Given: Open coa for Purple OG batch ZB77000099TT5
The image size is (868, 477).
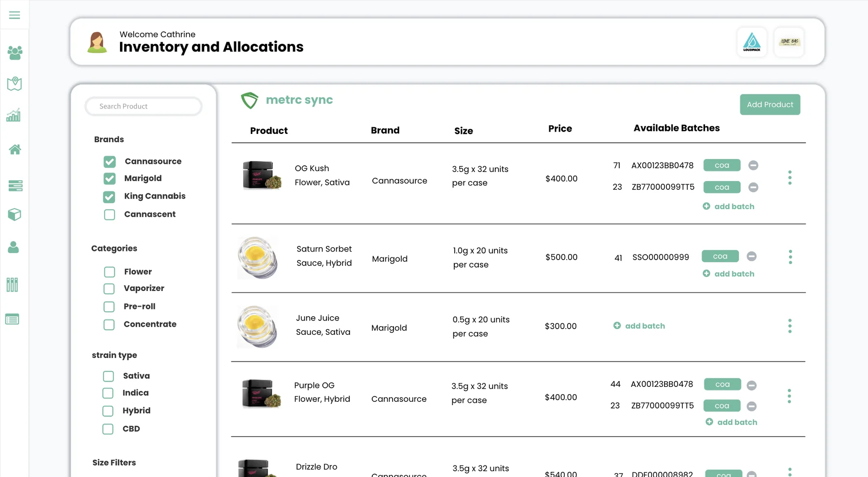Looking at the screenshot, I should 722,406.
